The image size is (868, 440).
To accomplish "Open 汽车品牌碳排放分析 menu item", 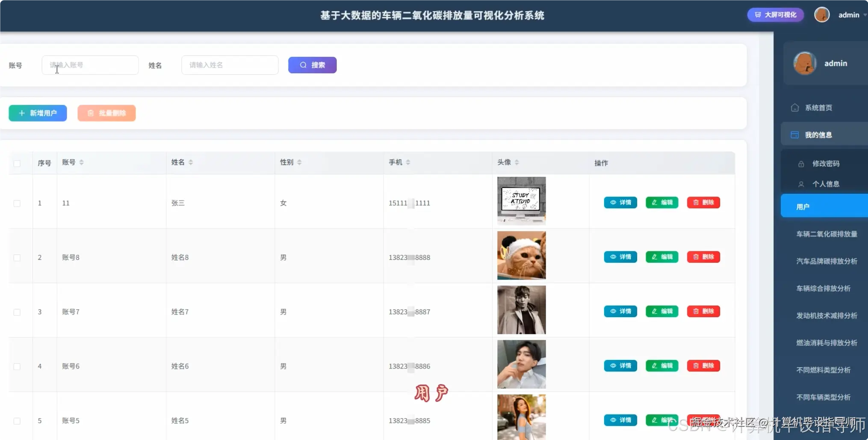I will (827, 261).
